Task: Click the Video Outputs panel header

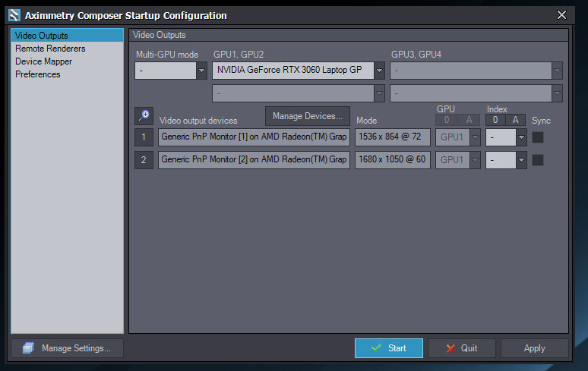Action: pyautogui.click(x=349, y=35)
